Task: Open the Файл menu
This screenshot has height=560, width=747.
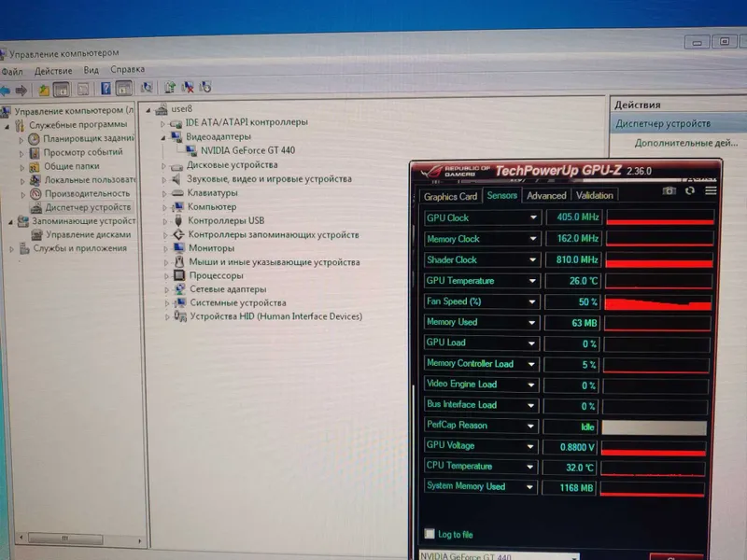Action: point(12,72)
